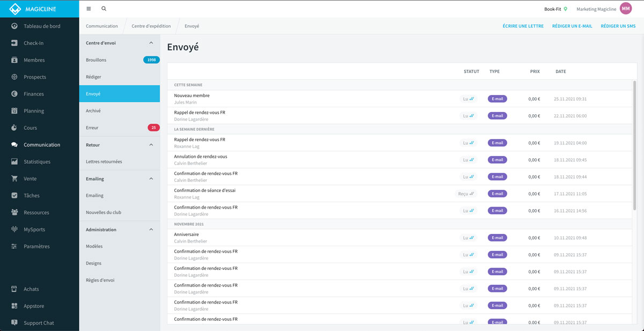Click the read checkmark on Nouveau membre row
644x331 pixels.
click(472, 99)
